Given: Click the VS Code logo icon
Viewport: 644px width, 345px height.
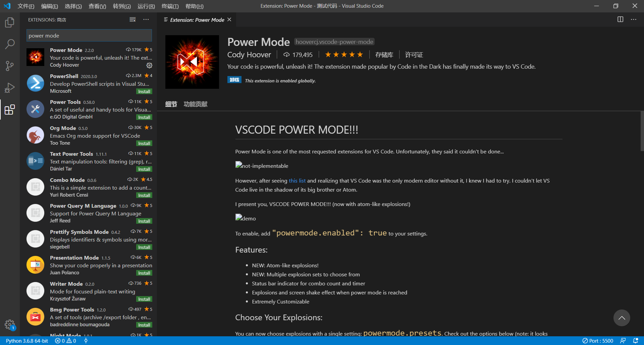Looking at the screenshot, I should (x=7, y=6).
